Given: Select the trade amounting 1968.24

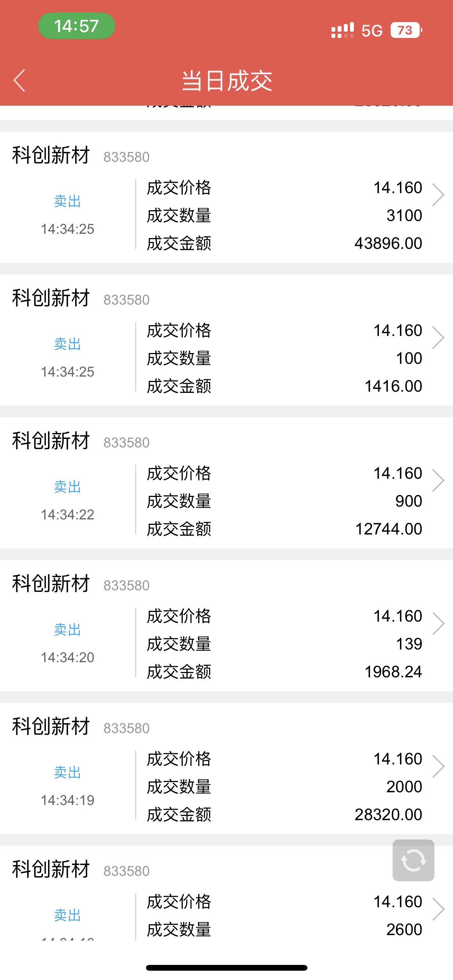Looking at the screenshot, I should pos(226,625).
